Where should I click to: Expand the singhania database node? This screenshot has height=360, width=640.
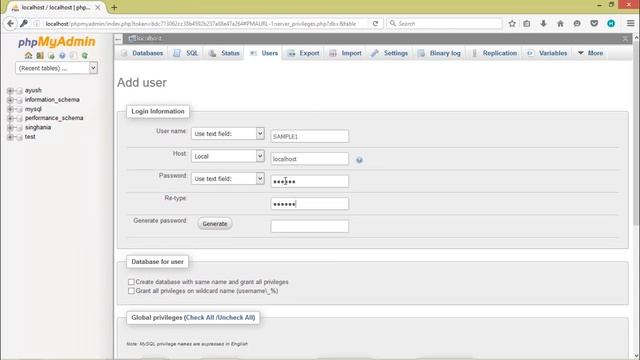10,127
